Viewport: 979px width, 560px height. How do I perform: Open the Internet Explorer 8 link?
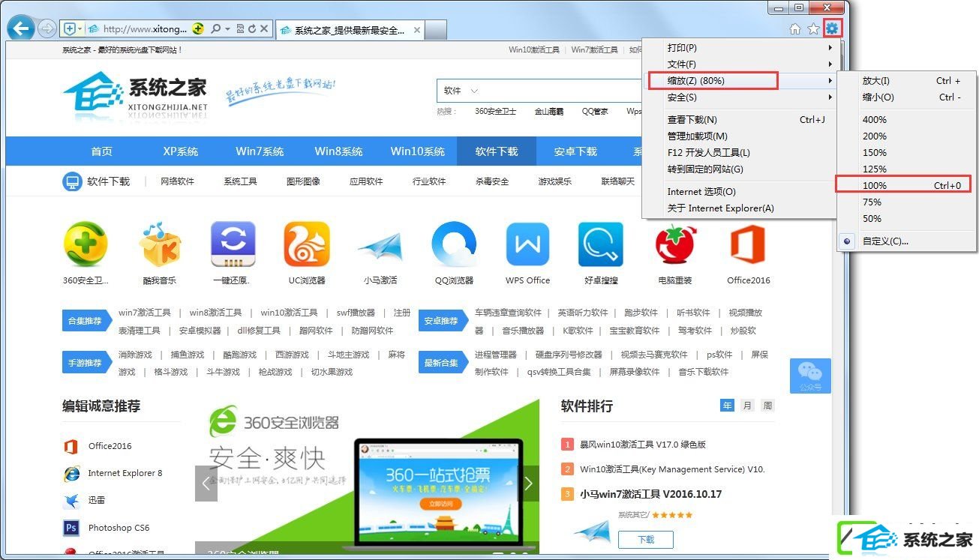tap(125, 473)
